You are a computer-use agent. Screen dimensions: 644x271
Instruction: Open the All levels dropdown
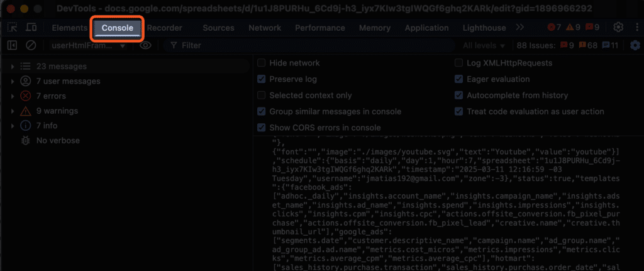484,45
